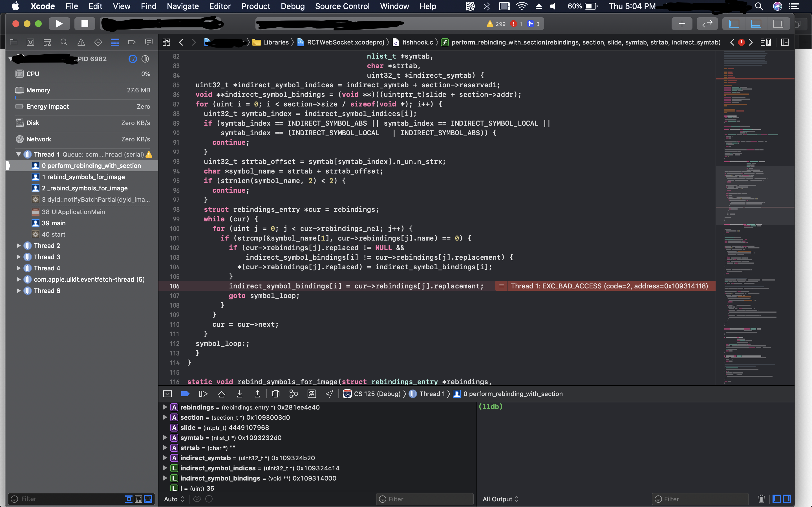Open the Issue navigator
812x507 pixels.
[x=81, y=42]
